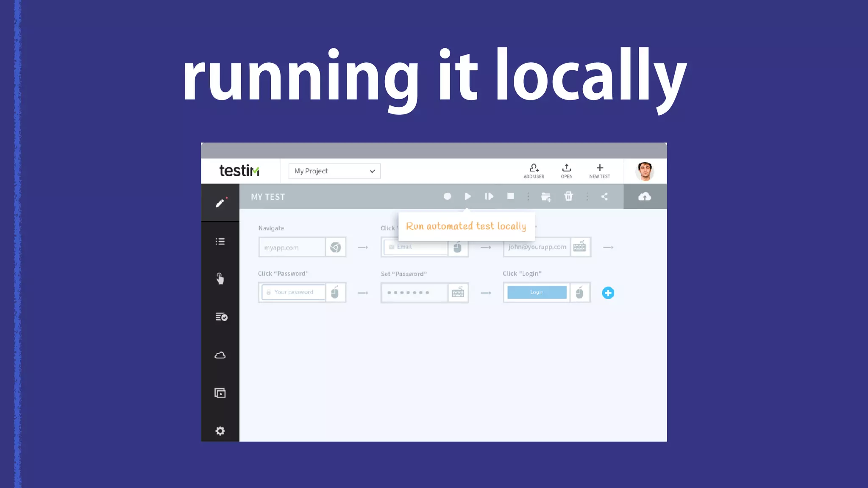
Task: Select the Your password step field
Action: 293,292
